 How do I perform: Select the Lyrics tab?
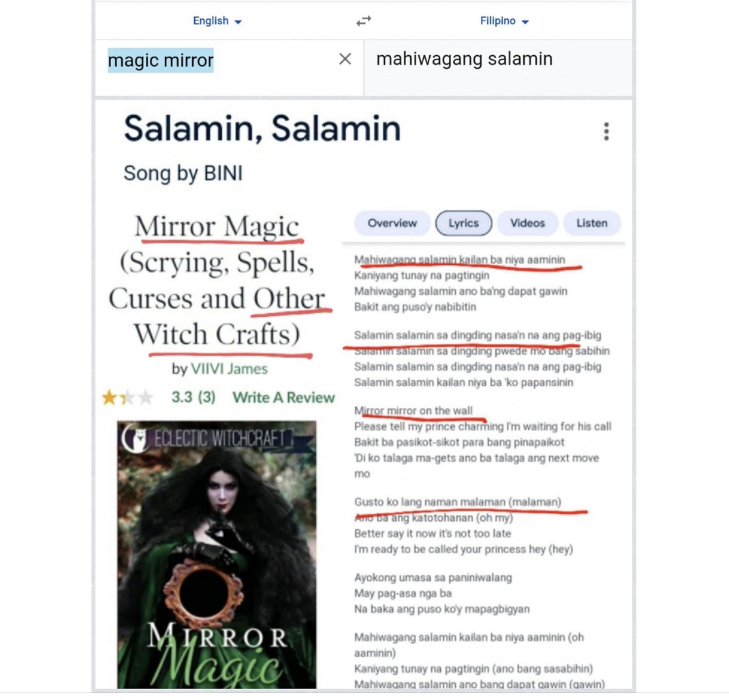click(x=463, y=223)
